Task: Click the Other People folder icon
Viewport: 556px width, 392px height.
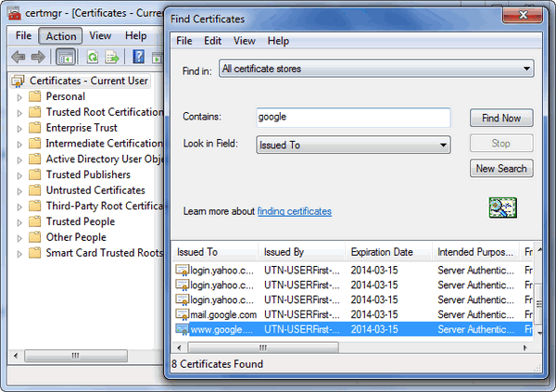Action: 35,236
